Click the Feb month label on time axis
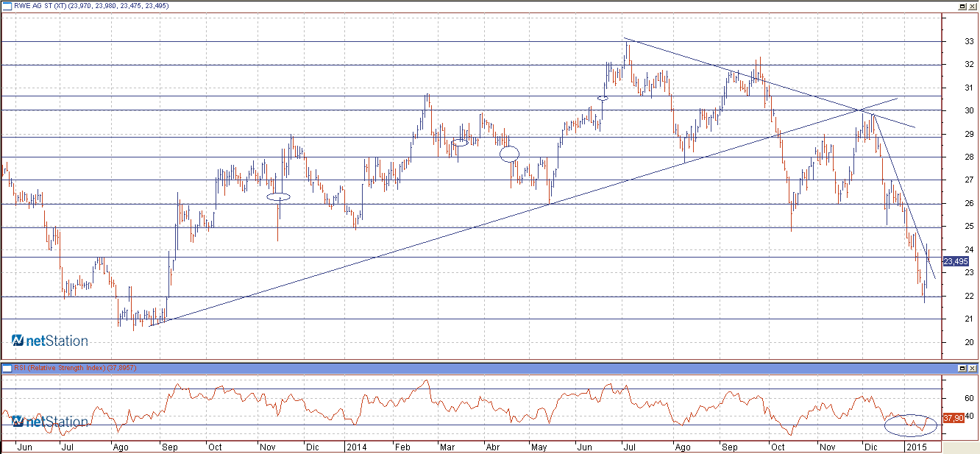This screenshot has height=454, width=980. coord(403,447)
